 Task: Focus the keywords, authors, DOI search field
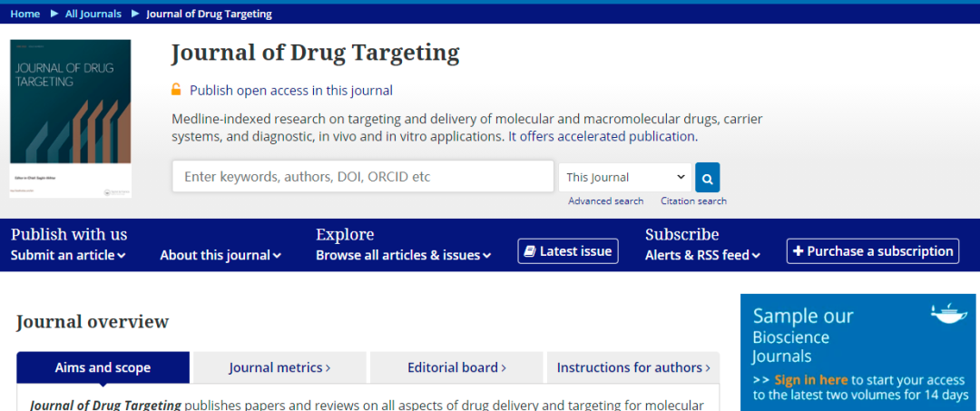pyautogui.click(x=363, y=177)
